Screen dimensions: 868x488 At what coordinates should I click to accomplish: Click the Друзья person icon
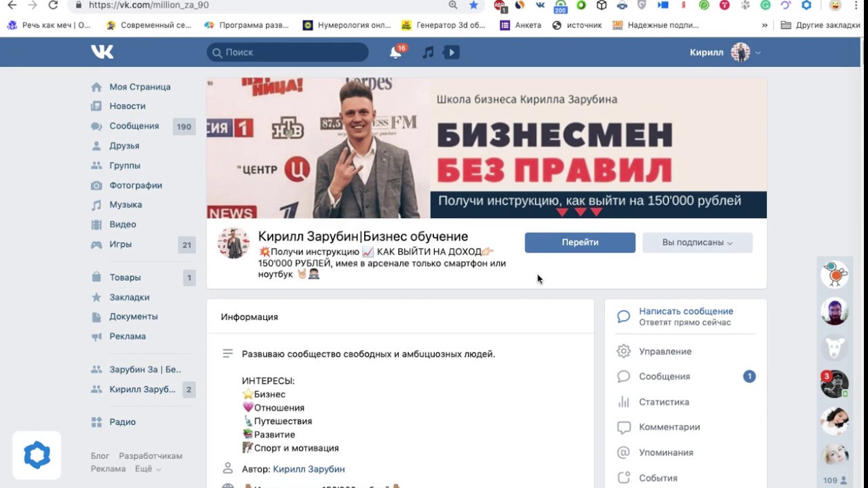[x=96, y=146]
